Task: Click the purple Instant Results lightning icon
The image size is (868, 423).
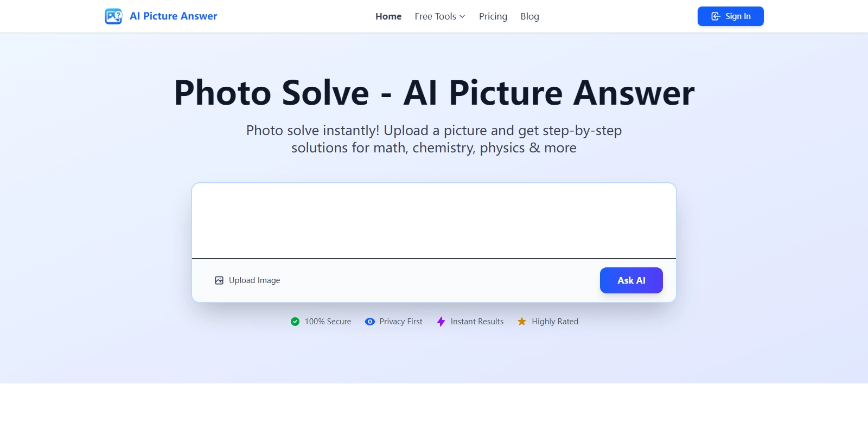Action: [x=441, y=322]
